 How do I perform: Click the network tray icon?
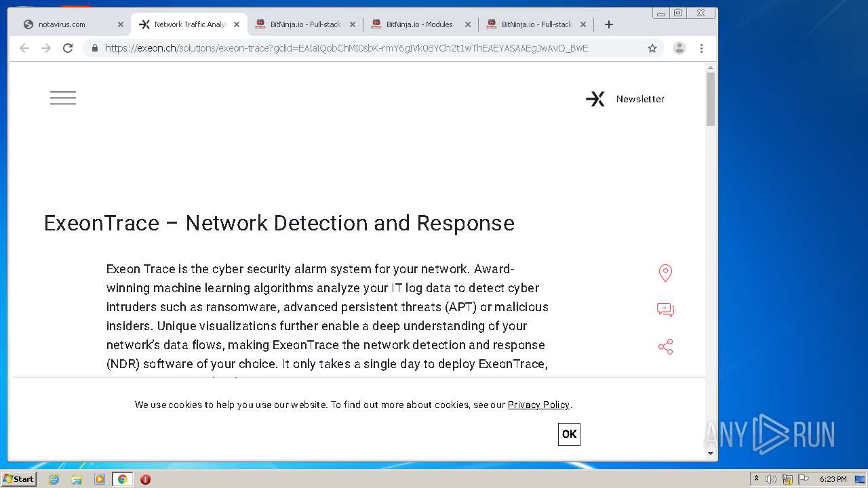pos(787,479)
